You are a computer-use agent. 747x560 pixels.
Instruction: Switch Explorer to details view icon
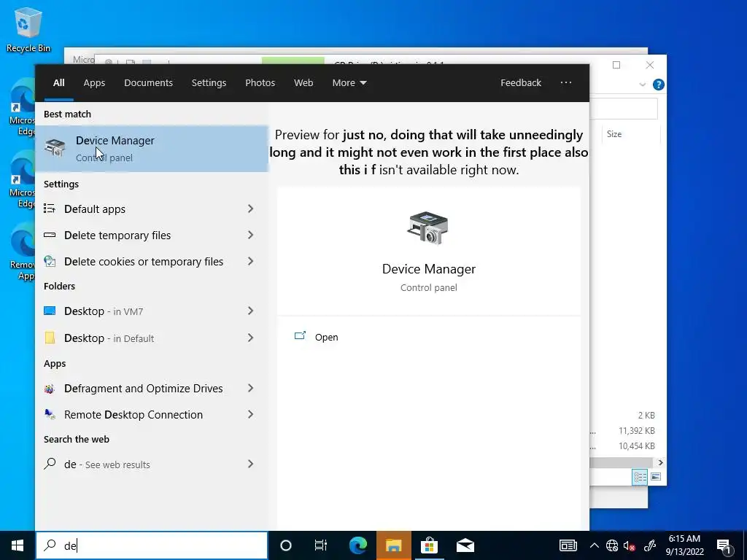640,477
